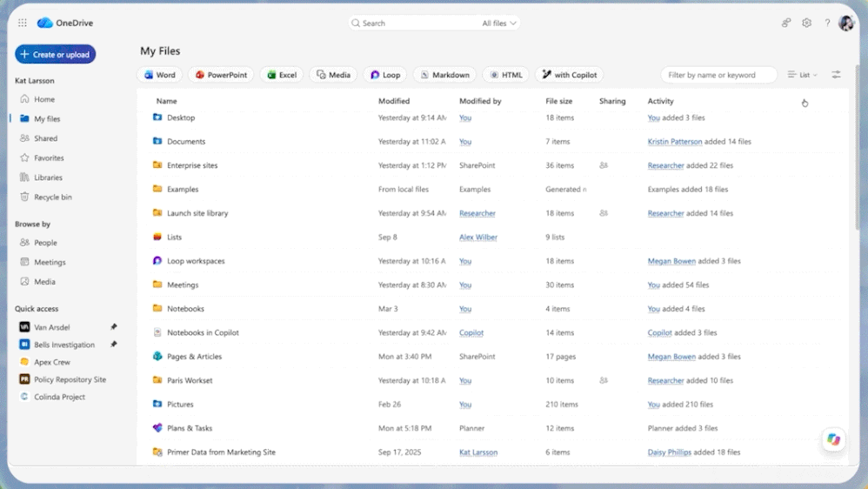Open the List view dropdown

point(802,74)
